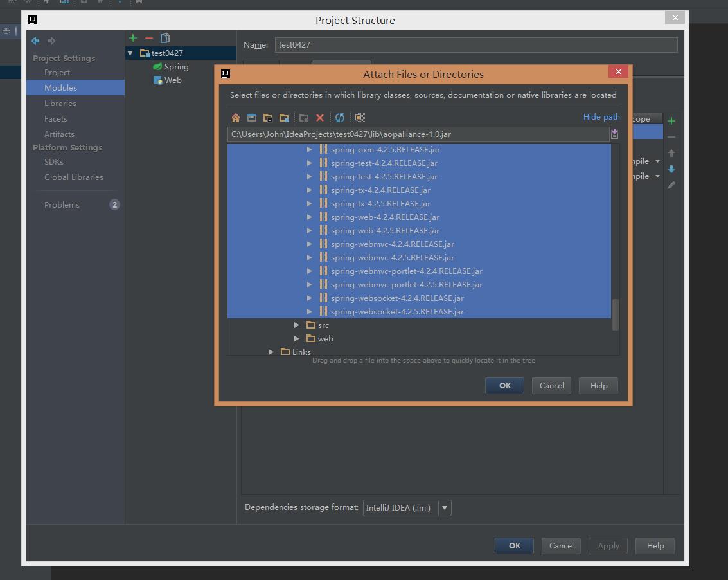Click the file path input field
Viewport: 728px width, 580px height.
point(418,134)
